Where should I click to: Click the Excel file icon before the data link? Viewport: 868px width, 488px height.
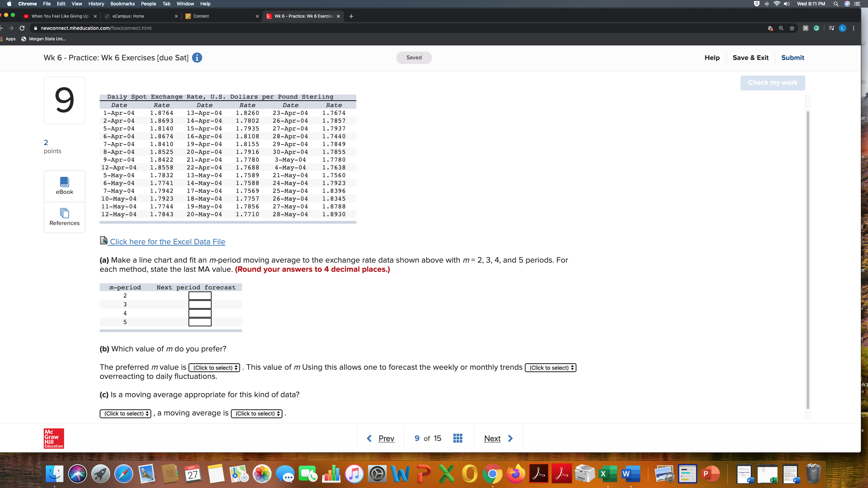[103, 240]
